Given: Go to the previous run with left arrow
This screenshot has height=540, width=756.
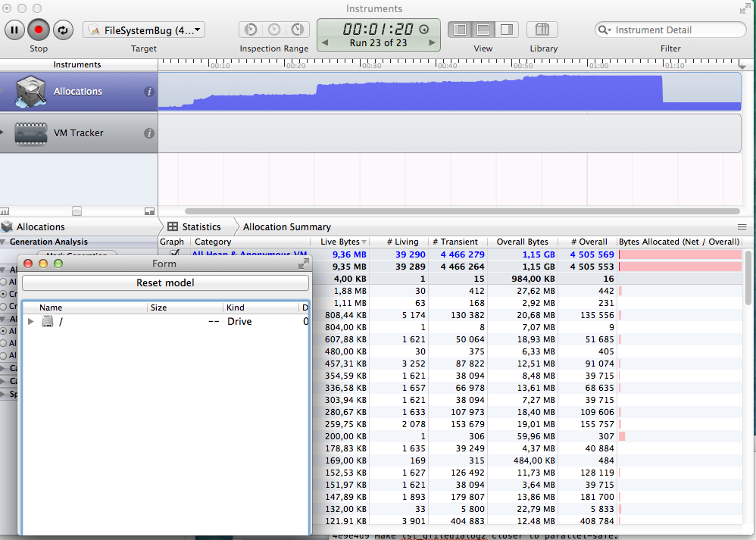Looking at the screenshot, I should [325, 43].
